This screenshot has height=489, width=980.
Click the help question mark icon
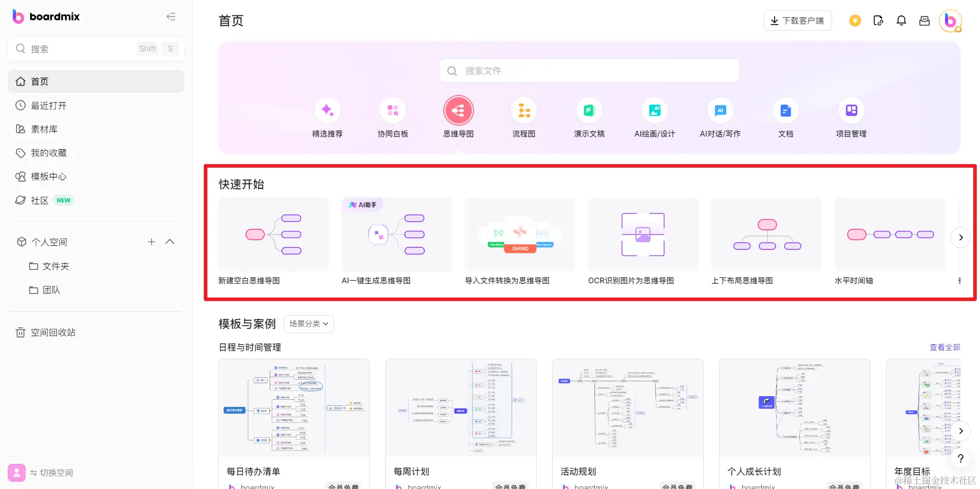(x=960, y=458)
